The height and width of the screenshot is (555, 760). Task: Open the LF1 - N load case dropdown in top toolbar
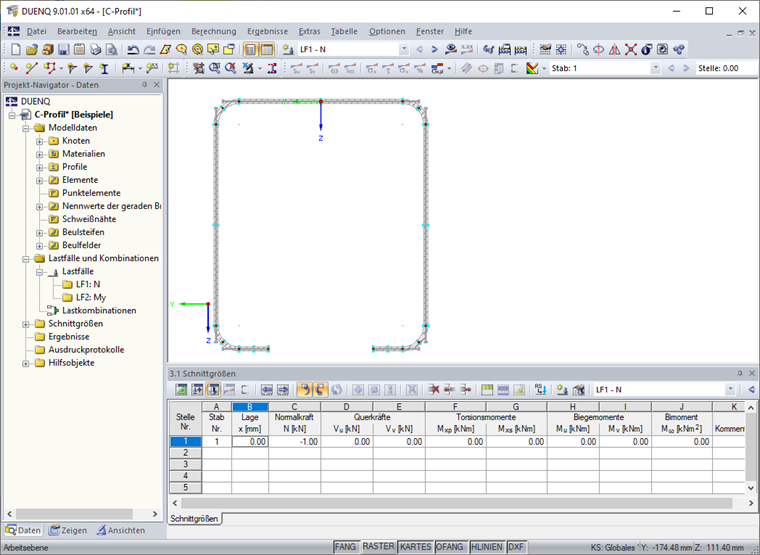[404, 49]
